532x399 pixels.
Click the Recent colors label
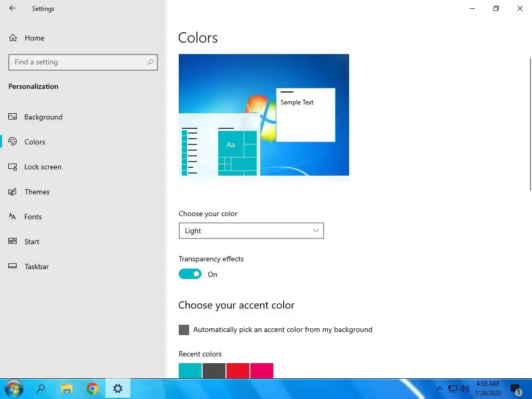[x=200, y=354]
